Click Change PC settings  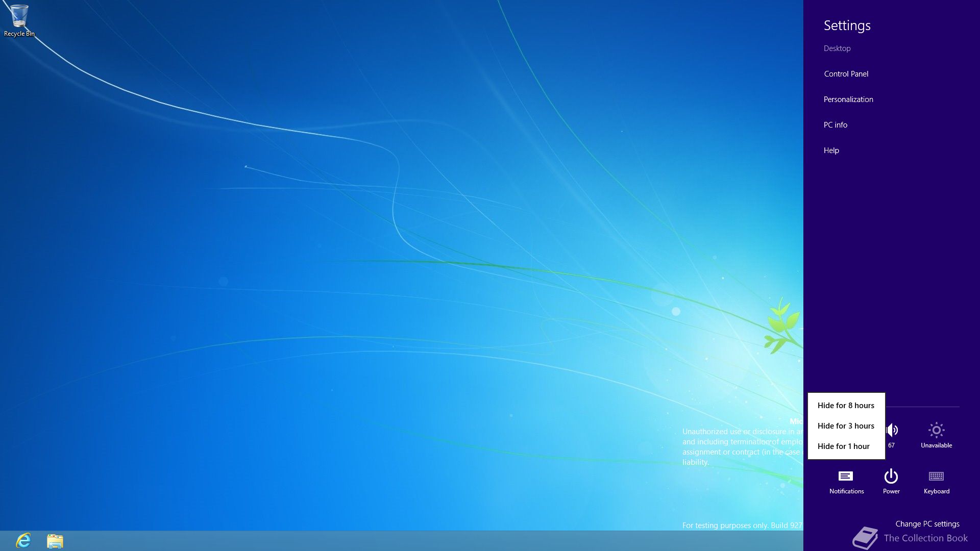pos(927,524)
